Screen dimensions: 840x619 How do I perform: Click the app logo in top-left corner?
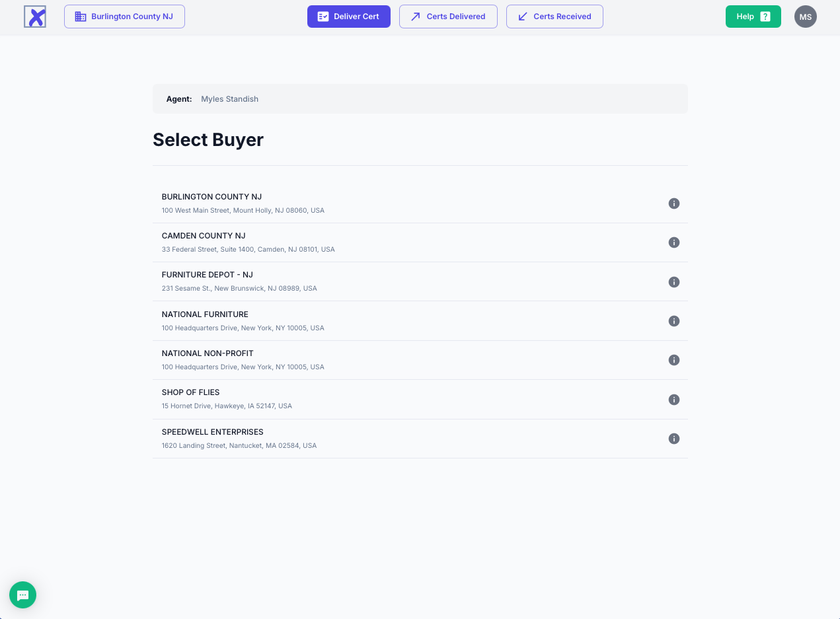coord(35,17)
